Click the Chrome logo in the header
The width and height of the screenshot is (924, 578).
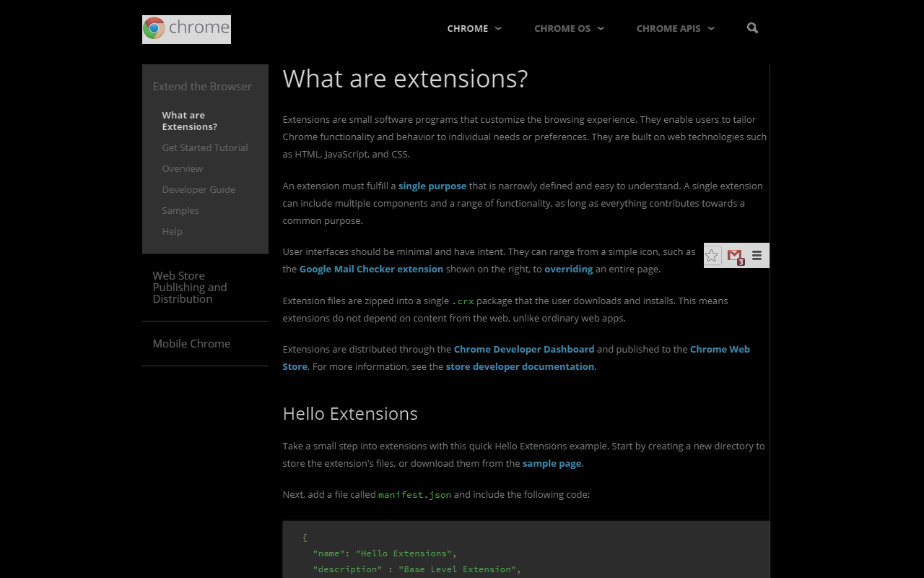point(186,29)
